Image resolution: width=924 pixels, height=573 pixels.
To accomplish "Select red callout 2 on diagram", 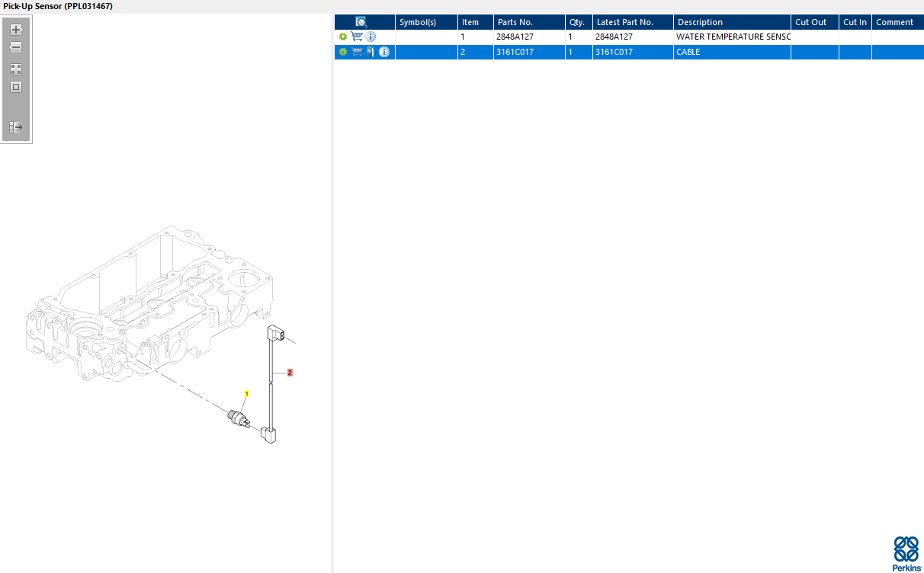I will click(x=290, y=373).
